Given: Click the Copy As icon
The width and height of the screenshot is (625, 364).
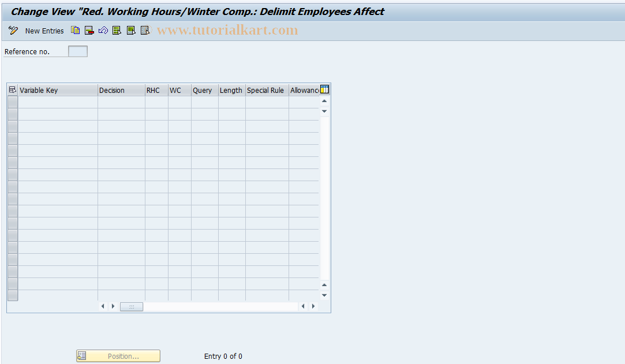Looking at the screenshot, I should tap(76, 30).
